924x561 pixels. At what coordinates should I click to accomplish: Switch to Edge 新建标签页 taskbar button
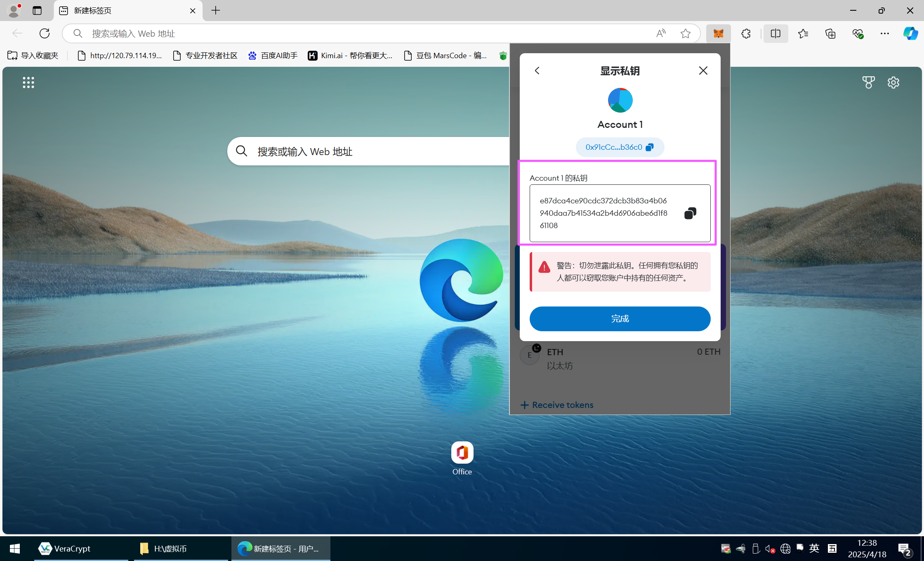[280, 549]
